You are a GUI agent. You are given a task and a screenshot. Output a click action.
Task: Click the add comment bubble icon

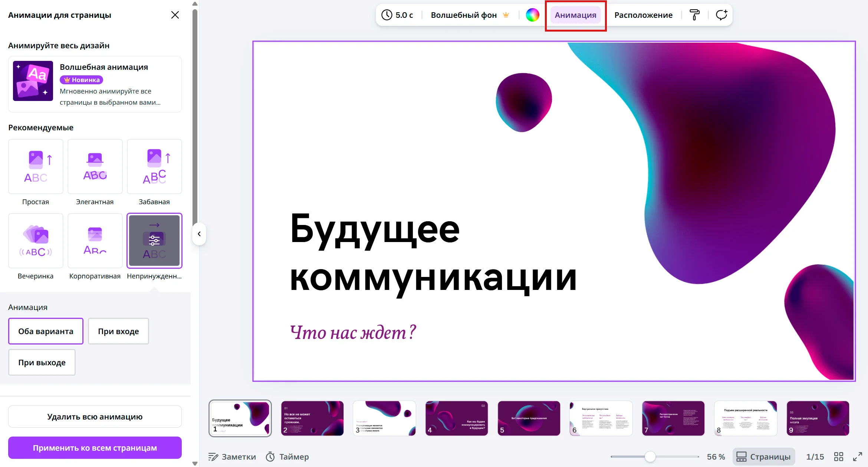click(721, 15)
